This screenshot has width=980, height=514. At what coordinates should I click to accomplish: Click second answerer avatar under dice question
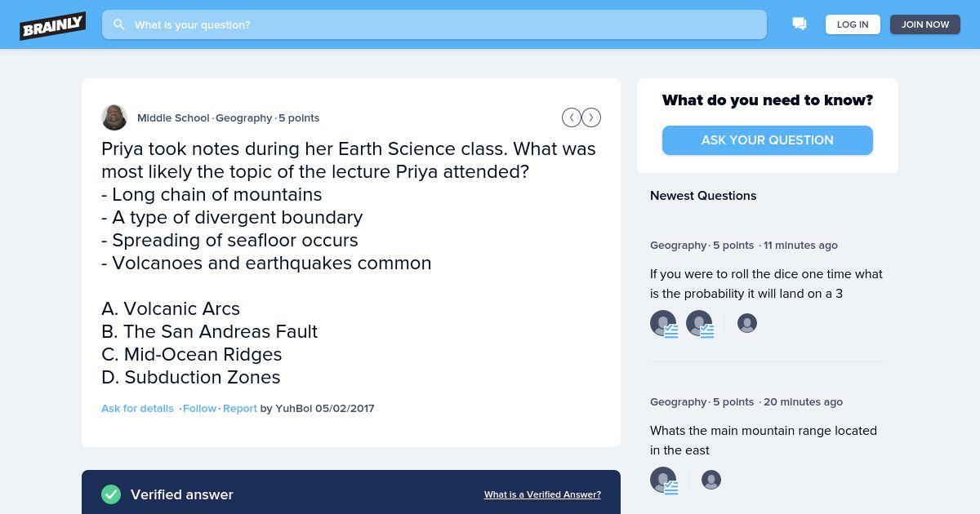point(699,323)
